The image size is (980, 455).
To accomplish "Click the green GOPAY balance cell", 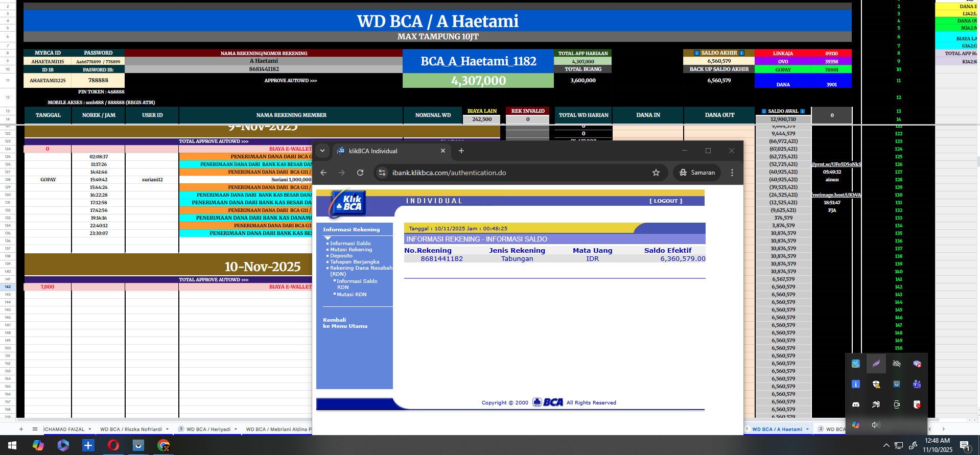I will (831, 69).
